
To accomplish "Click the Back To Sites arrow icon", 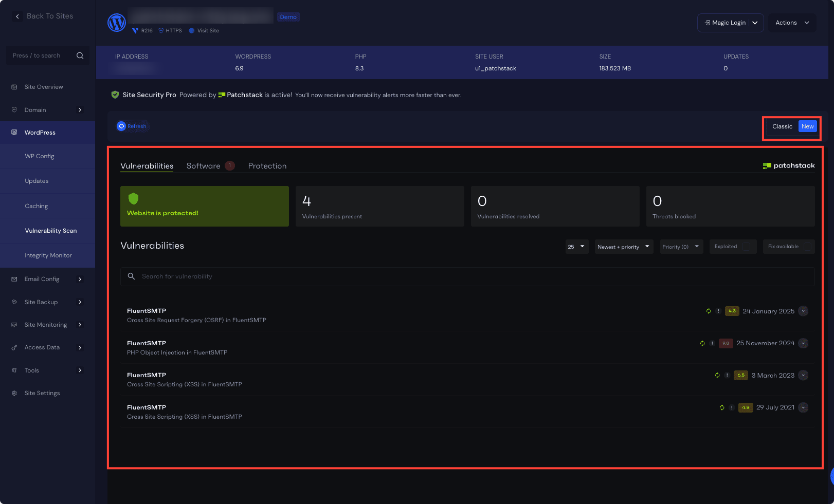I will pyautogui.click(x=17, y=16).
